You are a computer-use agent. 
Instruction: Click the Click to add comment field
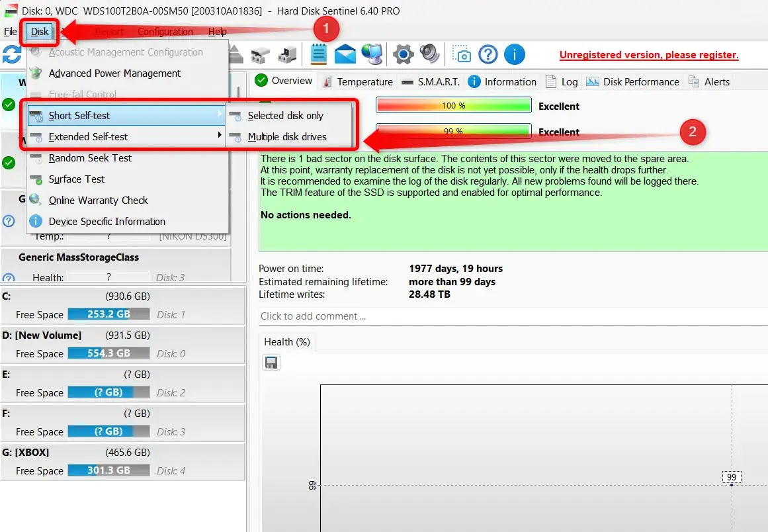tap(513, 316)
